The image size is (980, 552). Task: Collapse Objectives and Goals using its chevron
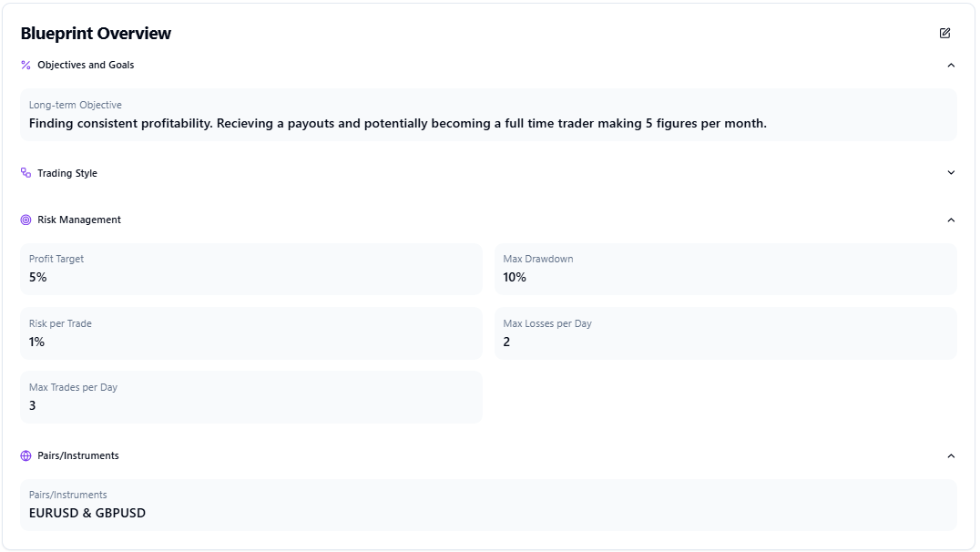coord(951,66)
